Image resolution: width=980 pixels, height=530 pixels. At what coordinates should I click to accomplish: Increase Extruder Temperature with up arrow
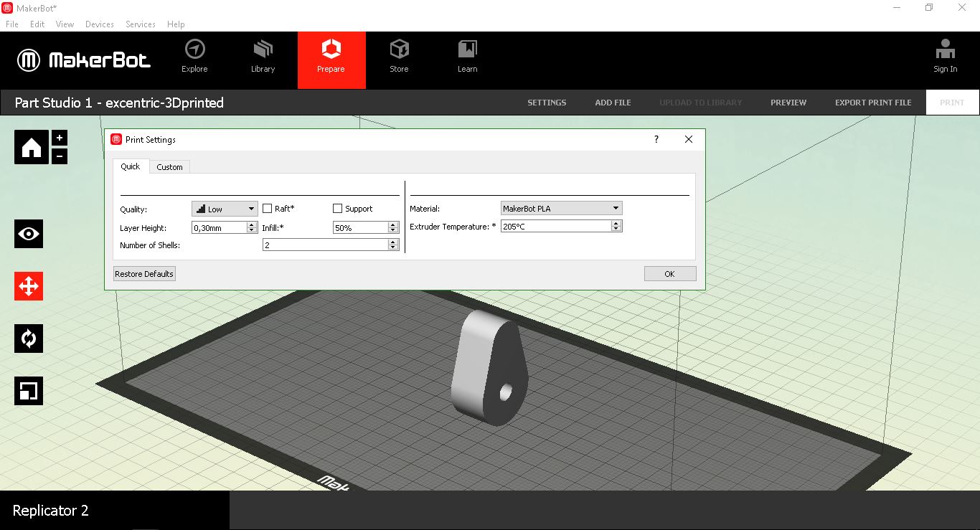[x=616, y=223]
